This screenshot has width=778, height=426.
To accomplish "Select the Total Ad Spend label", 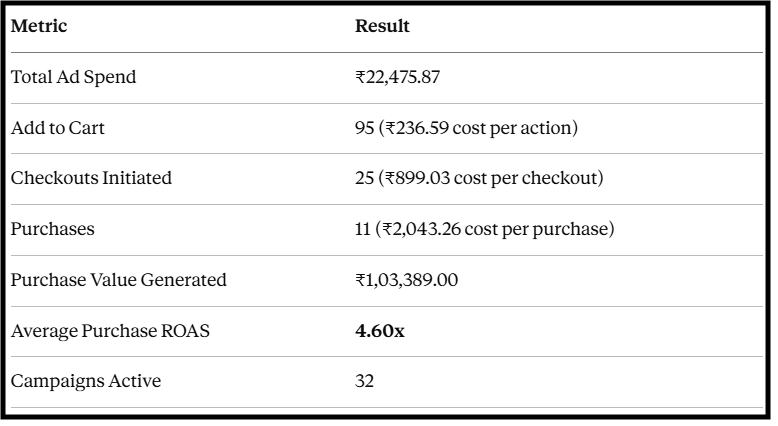I will click(73, 77).
